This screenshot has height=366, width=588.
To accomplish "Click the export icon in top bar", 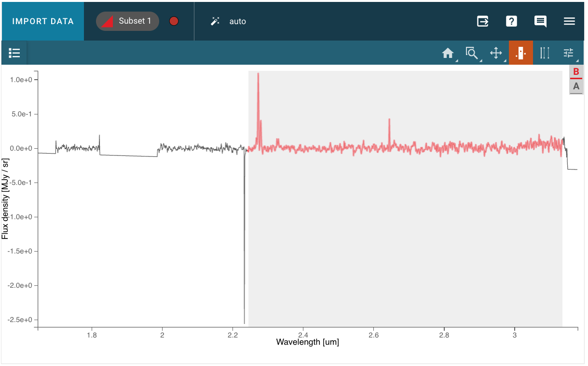I will [x=482, y=21].
